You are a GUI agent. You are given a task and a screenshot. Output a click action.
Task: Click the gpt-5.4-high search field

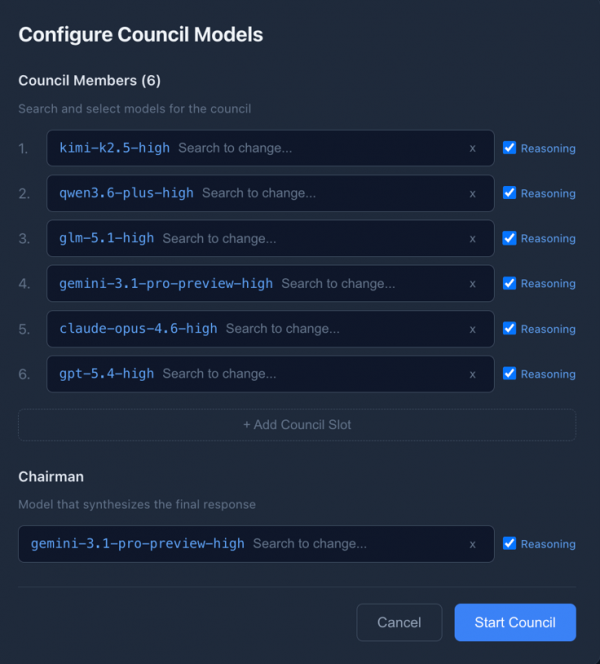click(x=300, y=373)
